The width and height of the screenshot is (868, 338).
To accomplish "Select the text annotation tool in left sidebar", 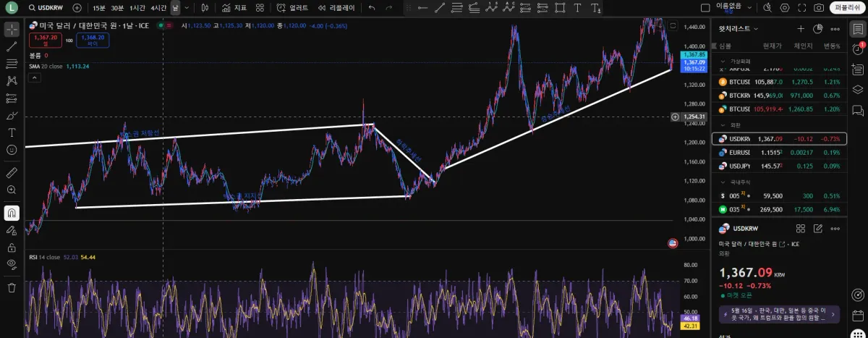I will tap(12, 133).
